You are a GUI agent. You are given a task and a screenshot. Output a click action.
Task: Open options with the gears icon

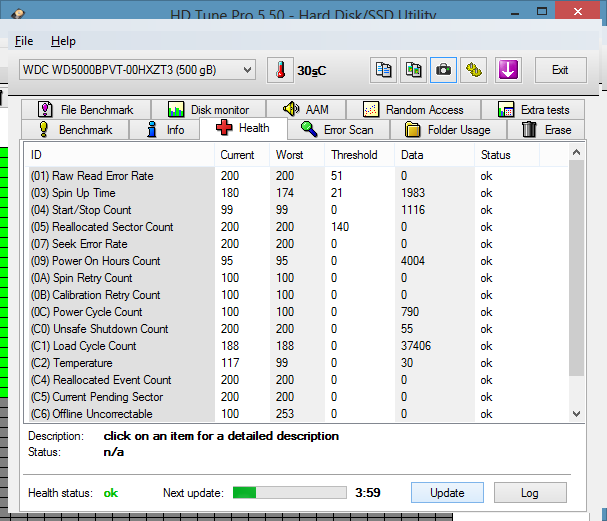point(473,70)
